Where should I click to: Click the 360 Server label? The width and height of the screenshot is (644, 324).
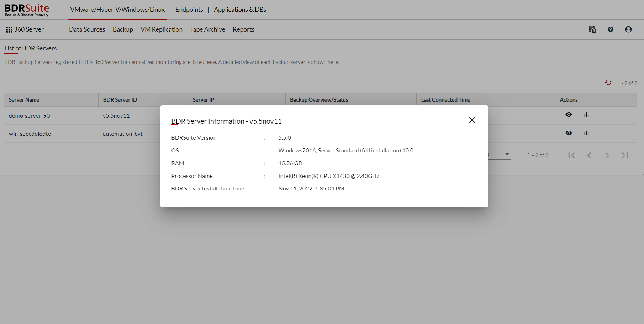point(29,29)
